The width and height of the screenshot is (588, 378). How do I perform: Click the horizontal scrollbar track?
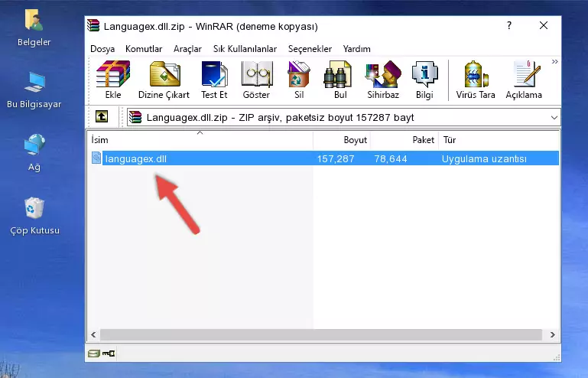[x=321, y=334]
